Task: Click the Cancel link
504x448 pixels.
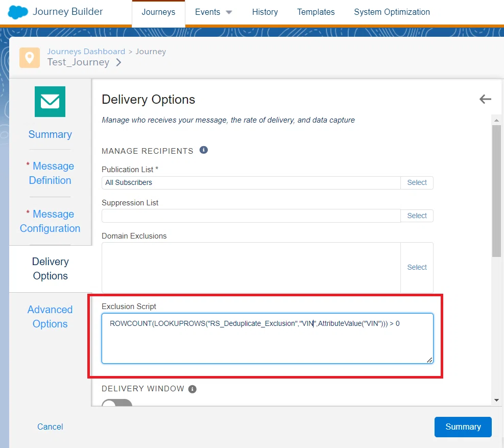Action: point(50,427)
